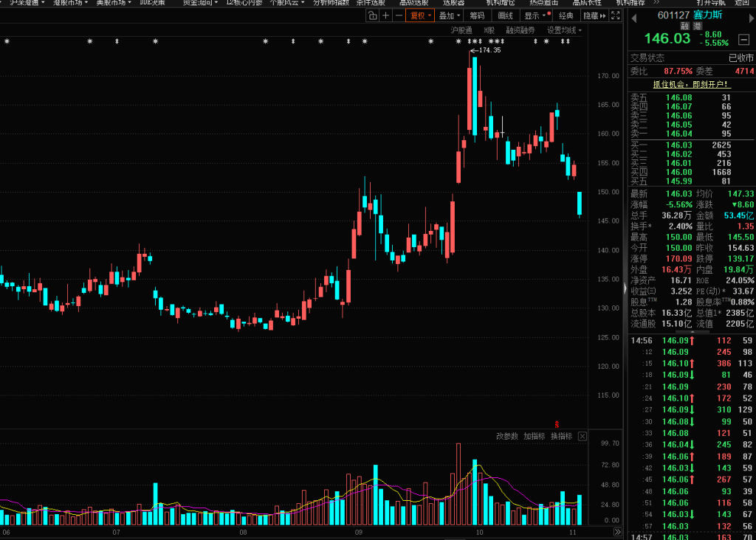Toggle the 沪股通 overlay
Image resolution: width=756 pixels, height=540 pixels.
(461, 30)
